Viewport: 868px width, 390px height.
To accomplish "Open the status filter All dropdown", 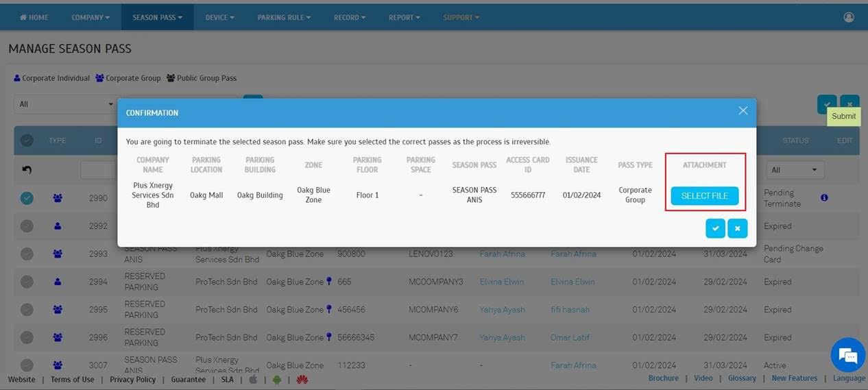I will [796, 170].
